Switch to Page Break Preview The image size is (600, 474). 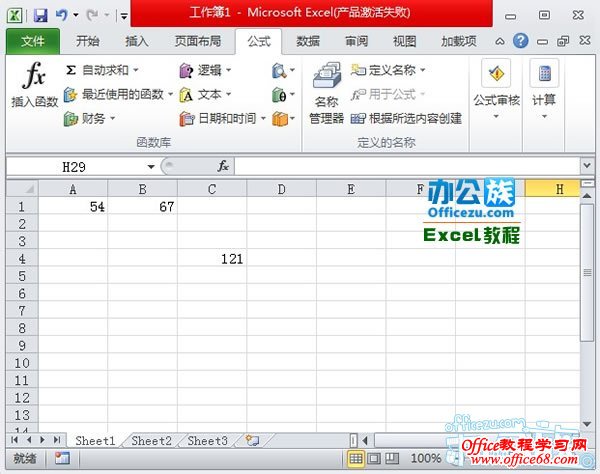(392, 458)
